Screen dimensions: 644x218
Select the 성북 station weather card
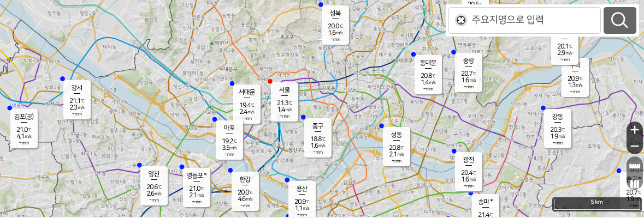click(x=335, y=25)
